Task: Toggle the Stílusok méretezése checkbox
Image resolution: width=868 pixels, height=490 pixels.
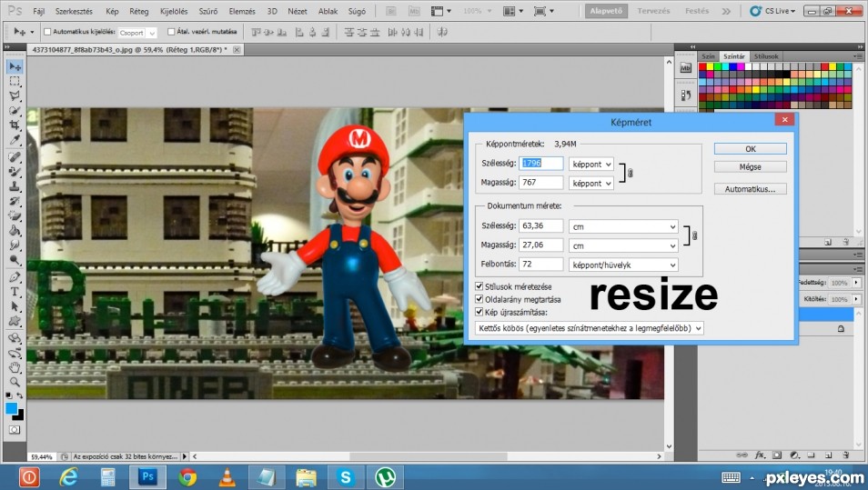Action: coord(479,286)
